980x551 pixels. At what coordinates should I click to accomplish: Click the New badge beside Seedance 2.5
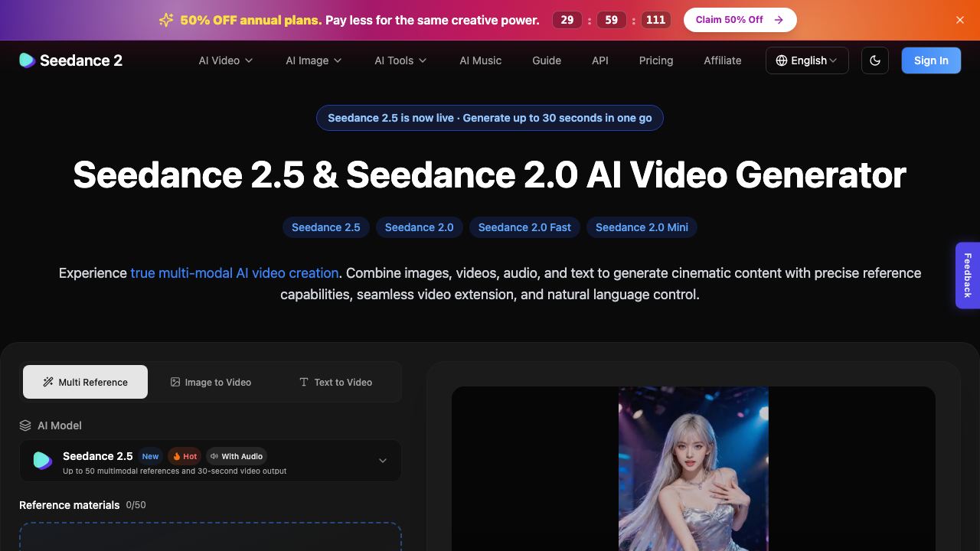point(150,456)
